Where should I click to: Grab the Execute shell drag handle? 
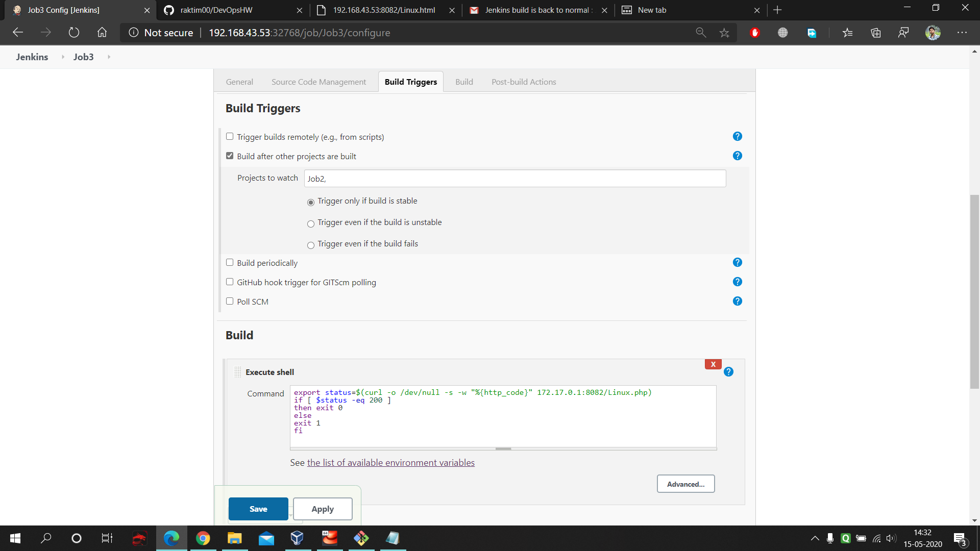pos(237,372)
